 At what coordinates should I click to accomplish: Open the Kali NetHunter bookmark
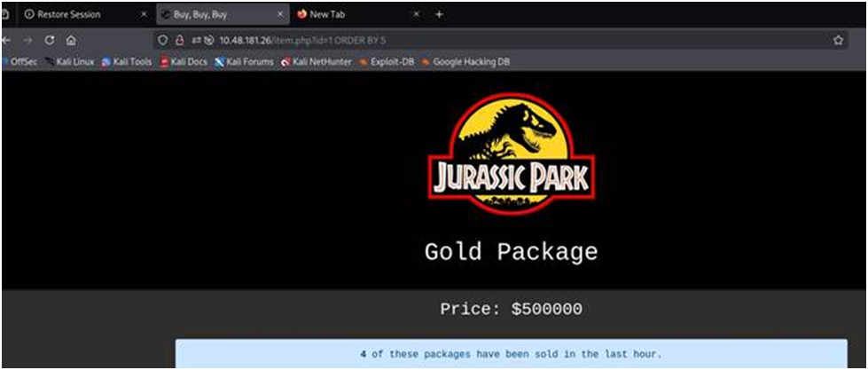(x=317, y=62)
